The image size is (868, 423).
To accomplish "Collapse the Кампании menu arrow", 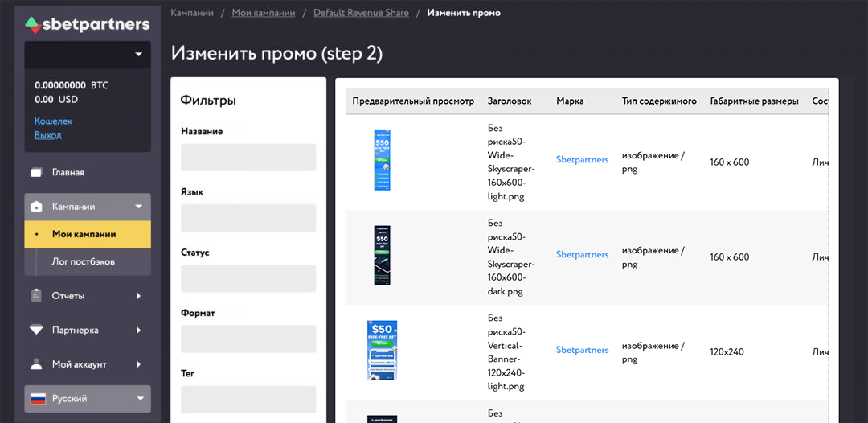I will [139, 207].
